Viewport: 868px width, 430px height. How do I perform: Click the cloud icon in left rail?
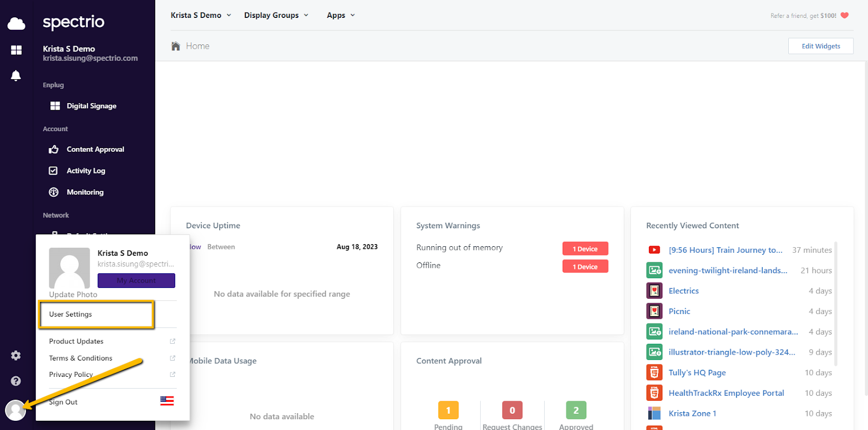tap(16, 23)
